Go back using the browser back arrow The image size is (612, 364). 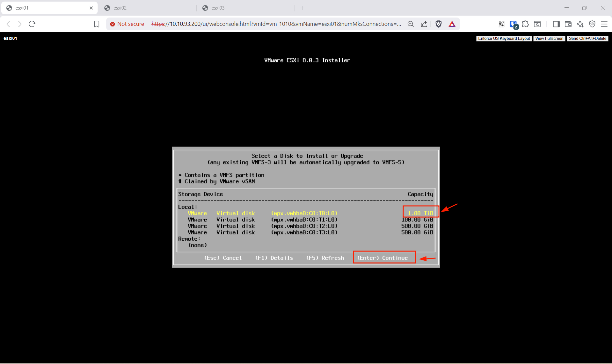tap(9, 24)
